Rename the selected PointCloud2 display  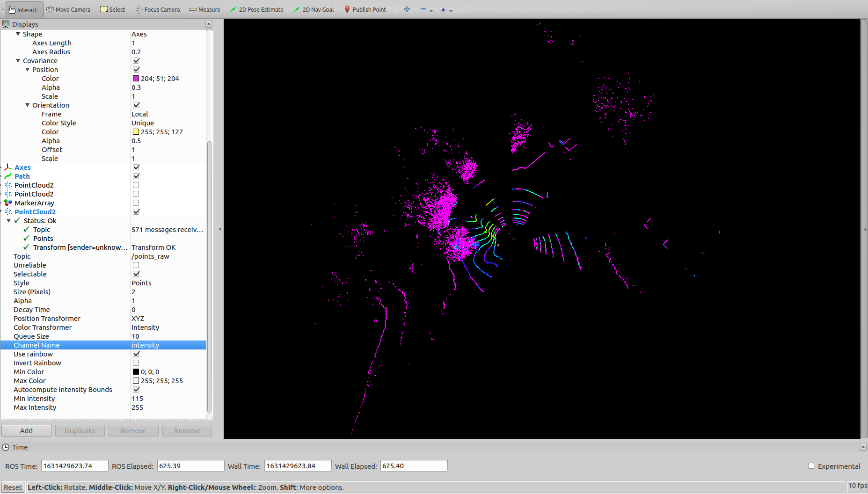(x=187, y=430)
